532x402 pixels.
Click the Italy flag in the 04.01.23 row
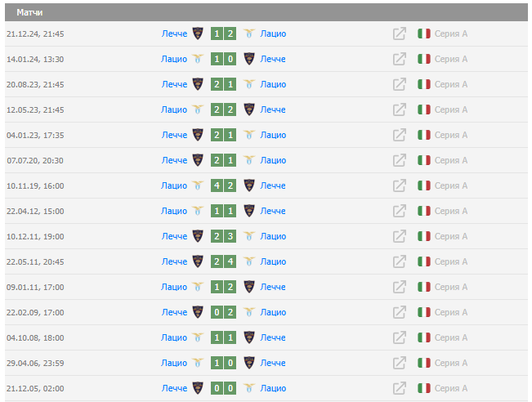[424, 135]
